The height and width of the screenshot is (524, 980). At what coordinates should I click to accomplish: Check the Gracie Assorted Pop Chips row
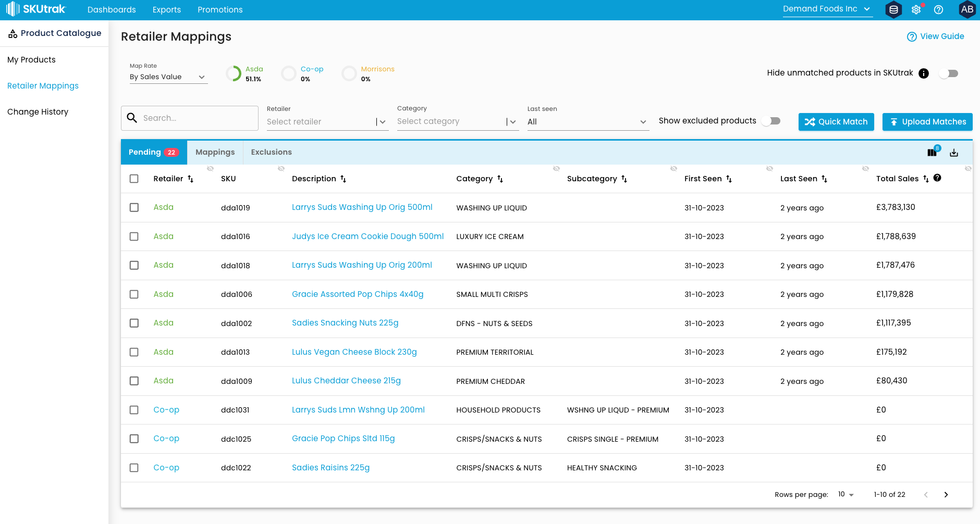click(134, 294)
